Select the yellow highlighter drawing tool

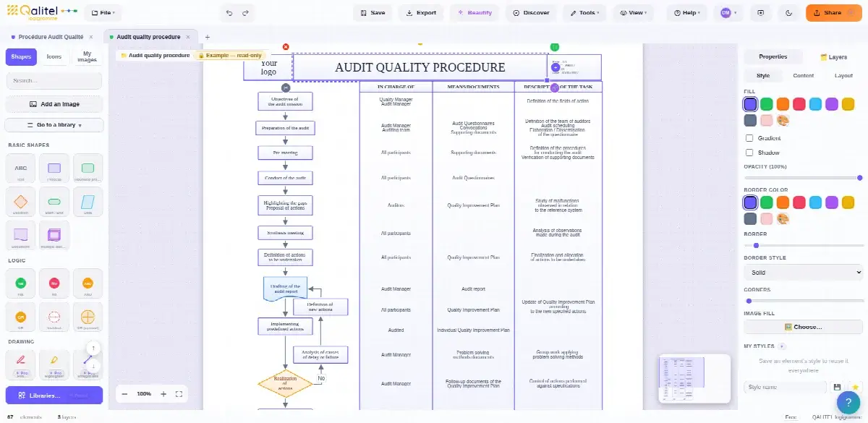point(54,364)
